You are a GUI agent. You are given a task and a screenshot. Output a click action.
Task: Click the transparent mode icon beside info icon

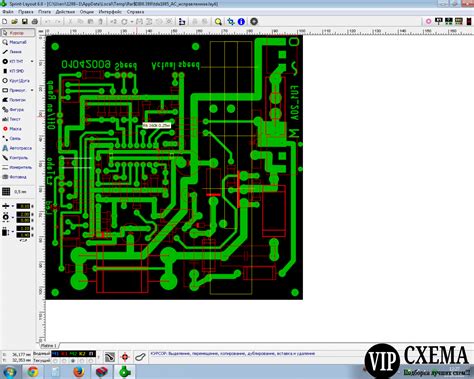click(x=231, y=22)
